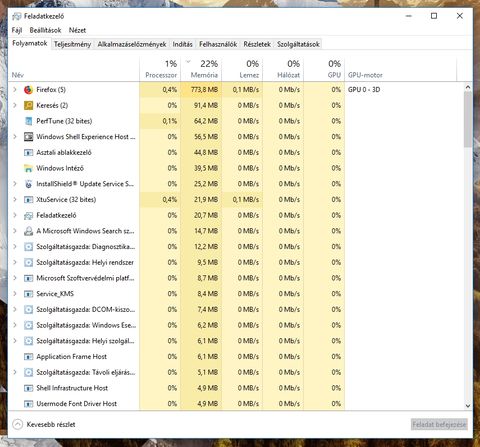Collapse details with the Kevesebb részlet arrow
Image resolution: width=480 pixels, height=447 pixels.
point(17,424)
